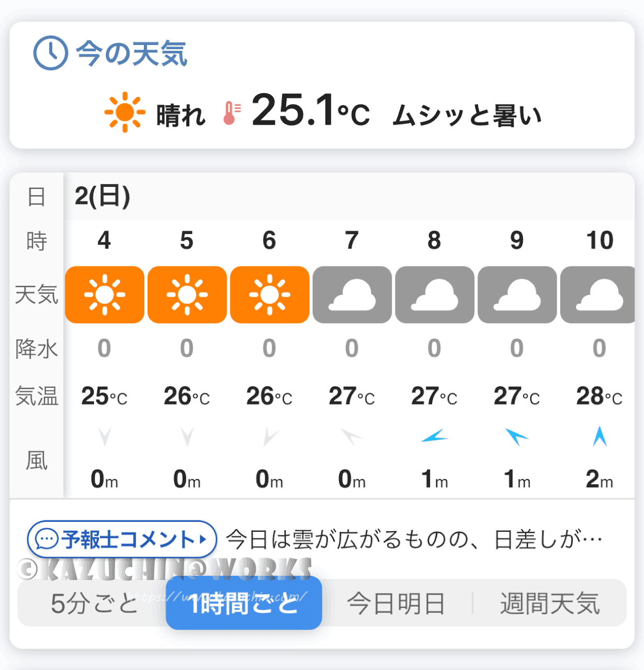
Task: Tap the 28°C temperature for 10 o'clock
Action: click(x=600, y=396)
